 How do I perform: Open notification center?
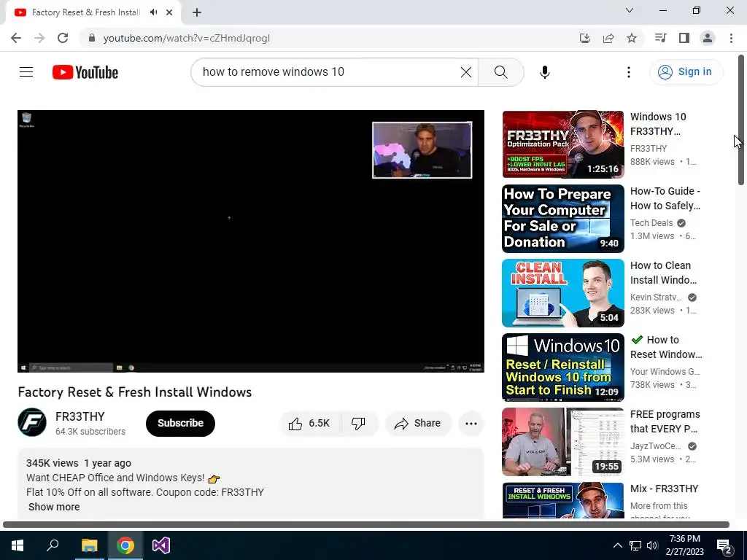[x=724, y=546]
